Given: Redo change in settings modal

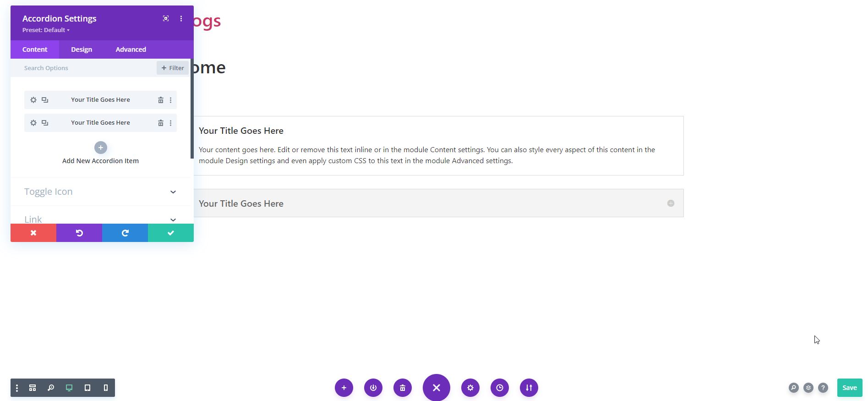Looking at the screenshot, I should [125, 233].
